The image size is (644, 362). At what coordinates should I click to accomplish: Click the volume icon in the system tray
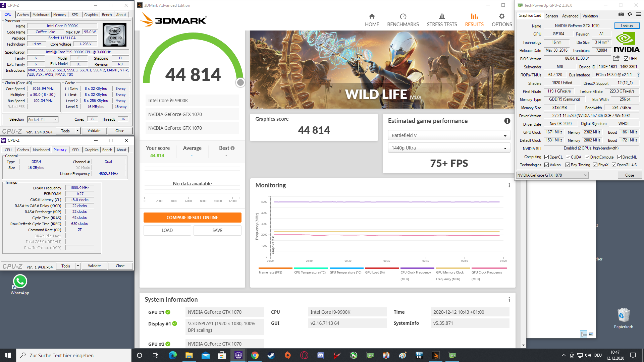click(x=588, y=355)
